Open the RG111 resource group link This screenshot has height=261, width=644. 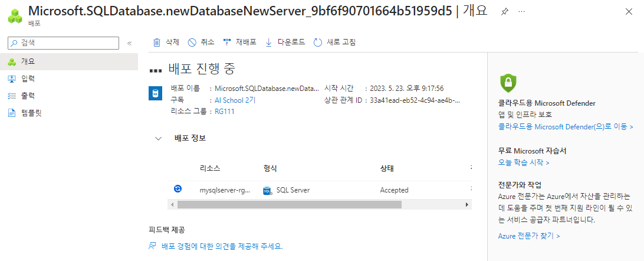[x=225, y=112]
